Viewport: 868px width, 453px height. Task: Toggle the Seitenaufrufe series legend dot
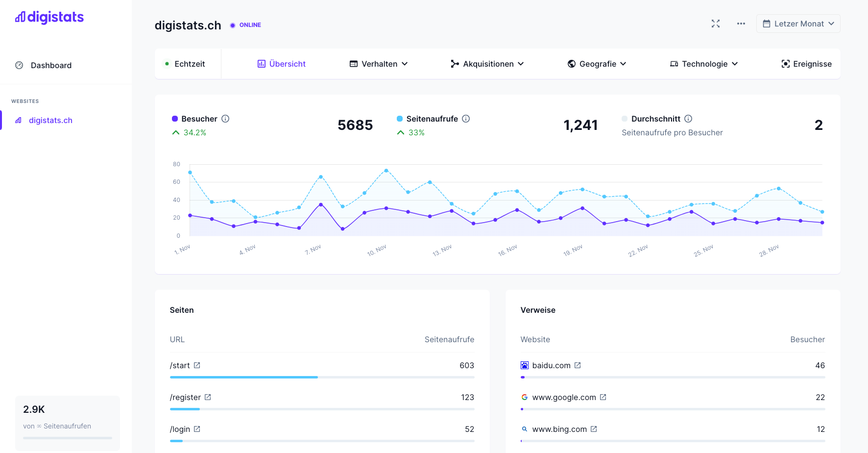click(x=400, y=119)
